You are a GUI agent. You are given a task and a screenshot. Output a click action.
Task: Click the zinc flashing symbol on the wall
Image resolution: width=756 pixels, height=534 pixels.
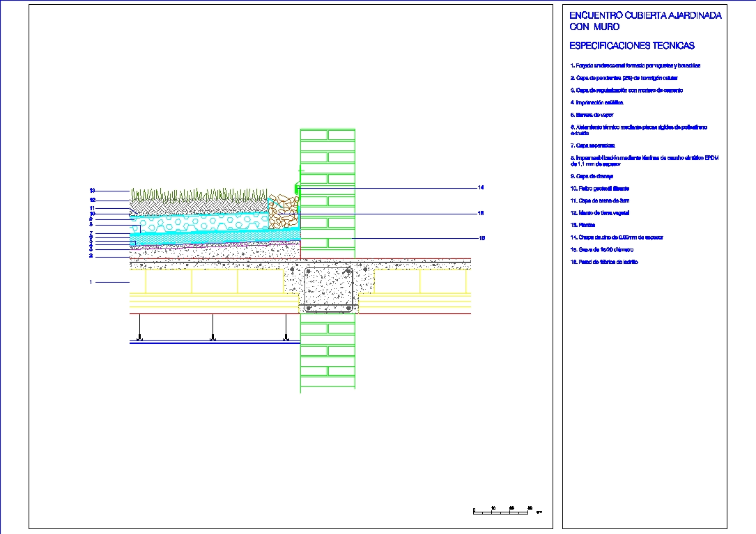tap(296, 189)
